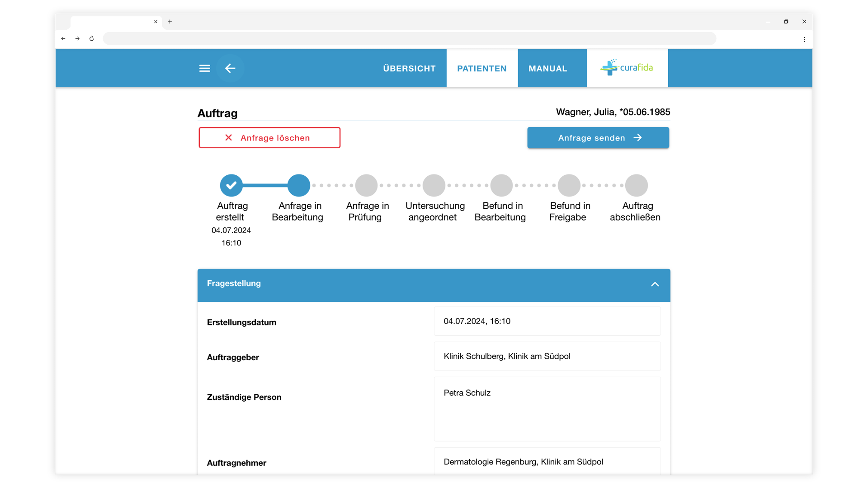
Task: Click the 04.07.2024 date under Auftrag erstellt
Action: pyautogui.click(x=231, y=230)
